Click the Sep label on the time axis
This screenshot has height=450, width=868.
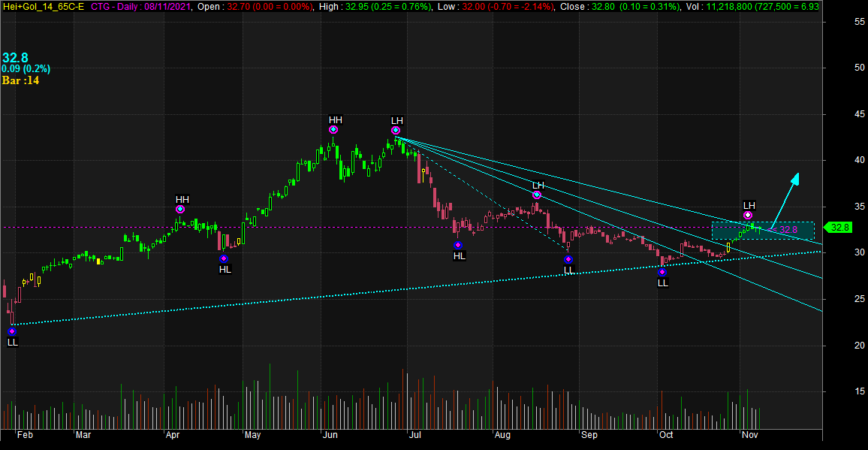589,434
